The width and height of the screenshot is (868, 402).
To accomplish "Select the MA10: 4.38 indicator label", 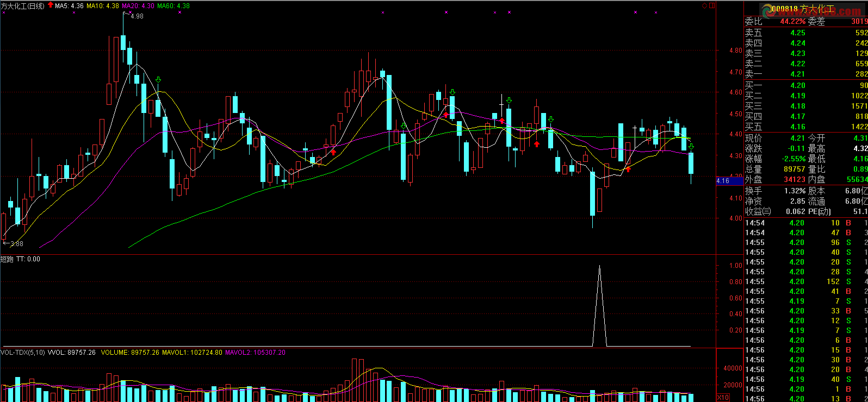I will 103,6.
